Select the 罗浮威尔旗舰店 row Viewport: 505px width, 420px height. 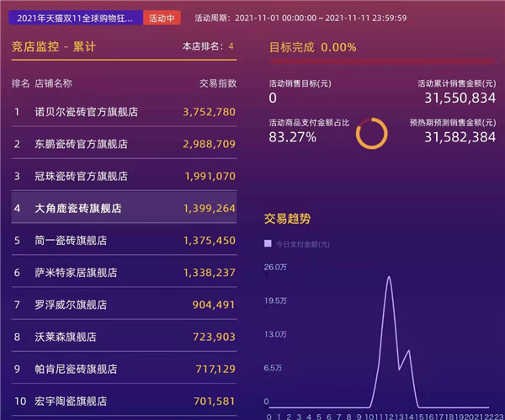[x=124, y=305]
